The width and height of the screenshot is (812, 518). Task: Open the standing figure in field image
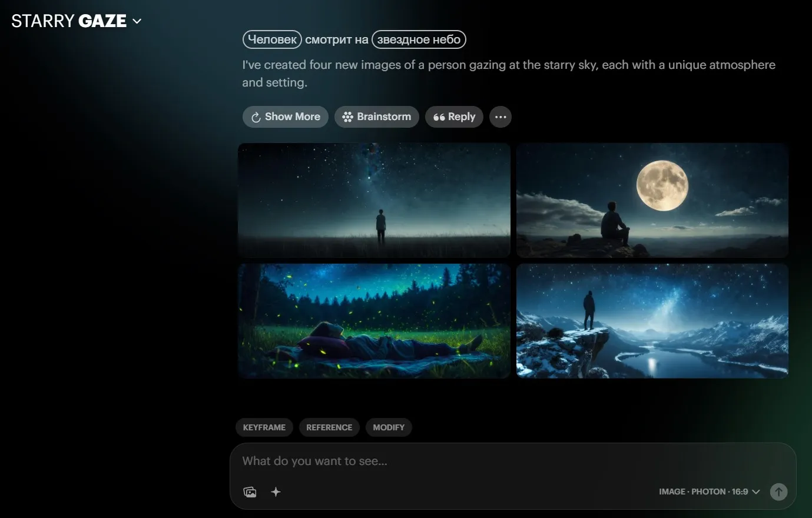374,200
